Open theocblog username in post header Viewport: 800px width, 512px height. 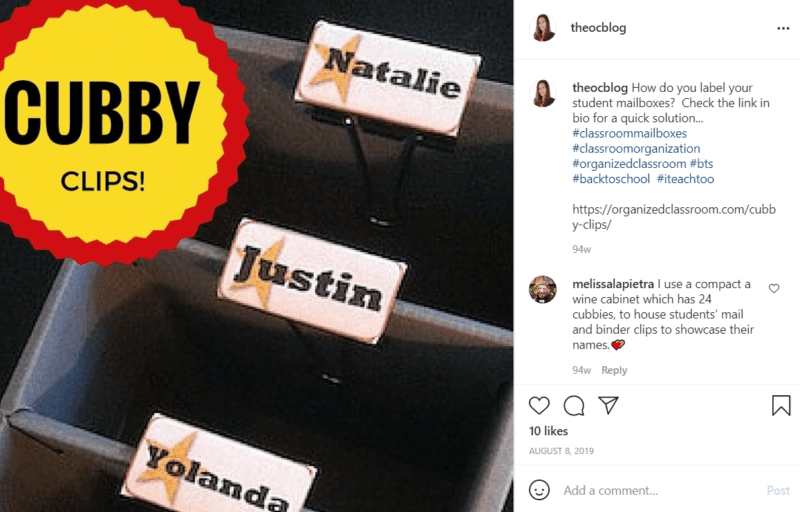tap(598, 28)
